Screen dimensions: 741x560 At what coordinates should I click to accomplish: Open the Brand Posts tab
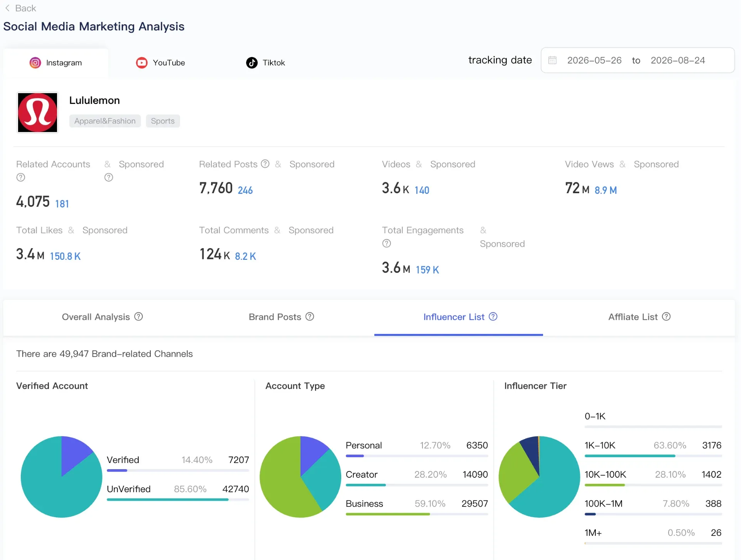pos(281,317)
